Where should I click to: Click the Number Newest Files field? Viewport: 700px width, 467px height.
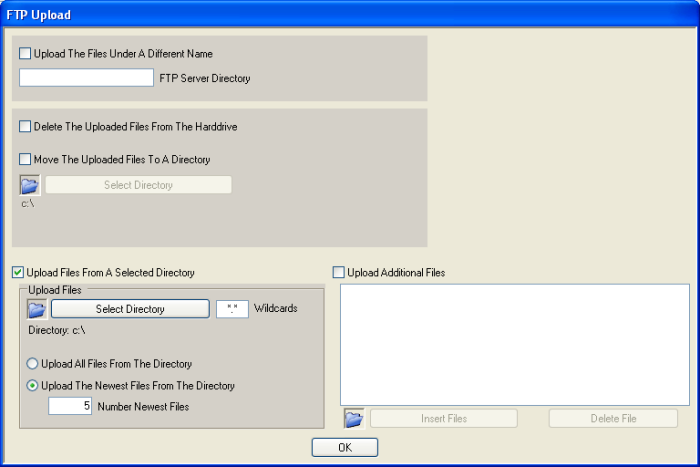[71, 406]
